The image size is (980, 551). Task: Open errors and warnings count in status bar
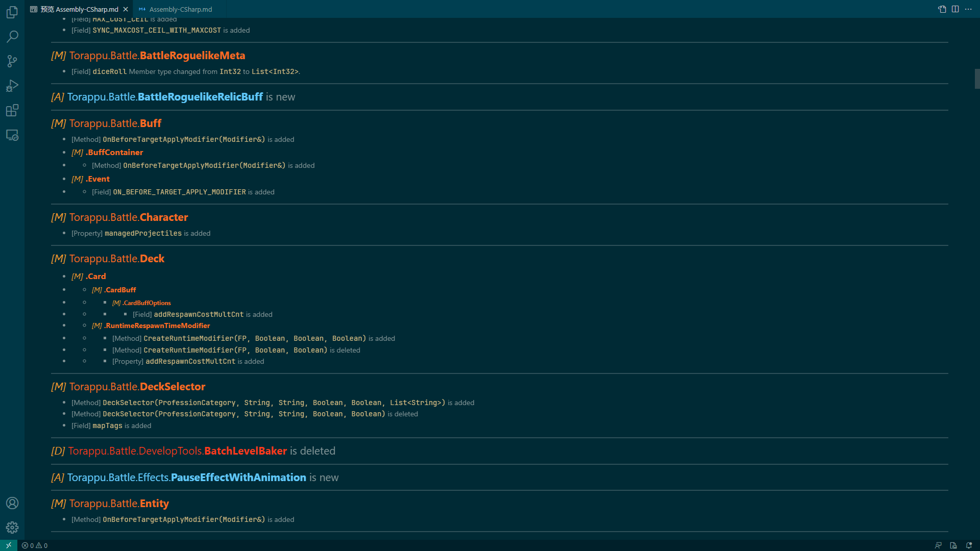[x=35, y=545]
